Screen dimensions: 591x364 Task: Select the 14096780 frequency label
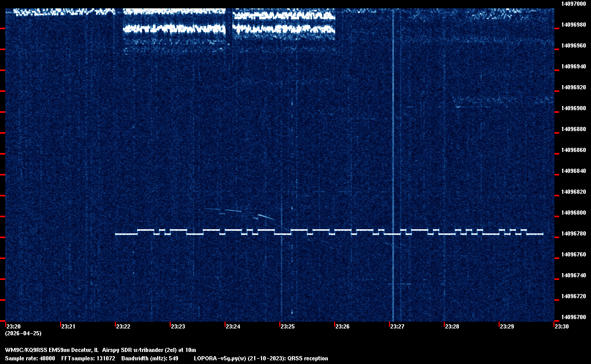(574, 234)
